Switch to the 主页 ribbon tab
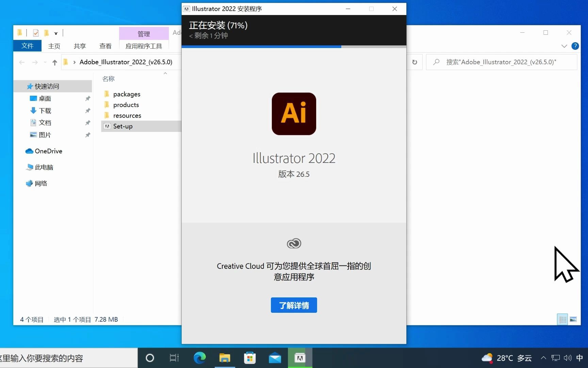The image size is (588, 368). (54, 46)
